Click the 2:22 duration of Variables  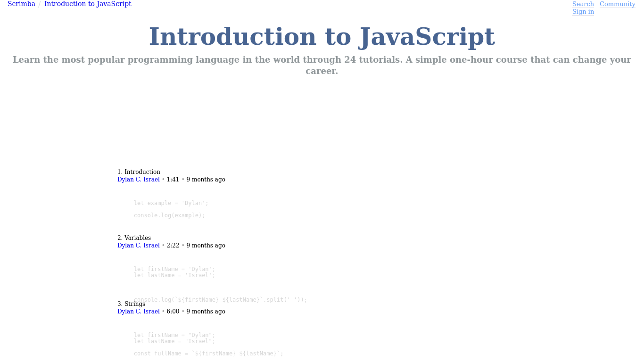(x=173, y=246)
